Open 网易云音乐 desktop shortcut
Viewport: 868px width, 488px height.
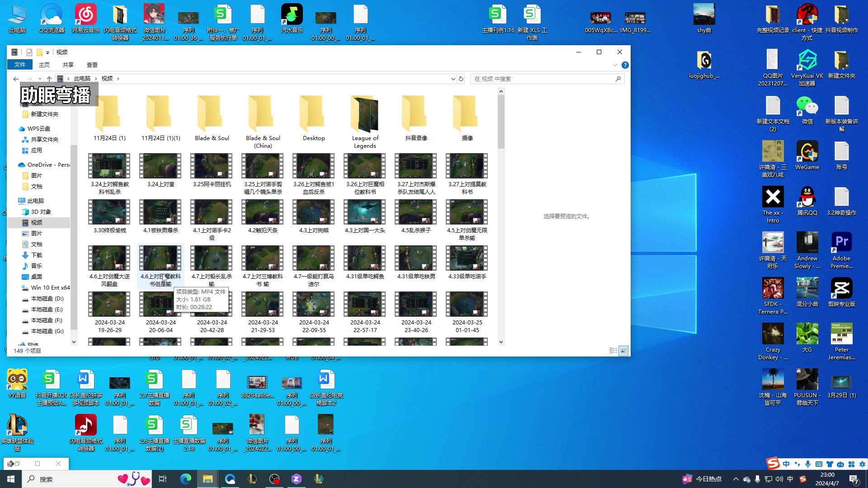pyautogui.click(x=86, y=19)
